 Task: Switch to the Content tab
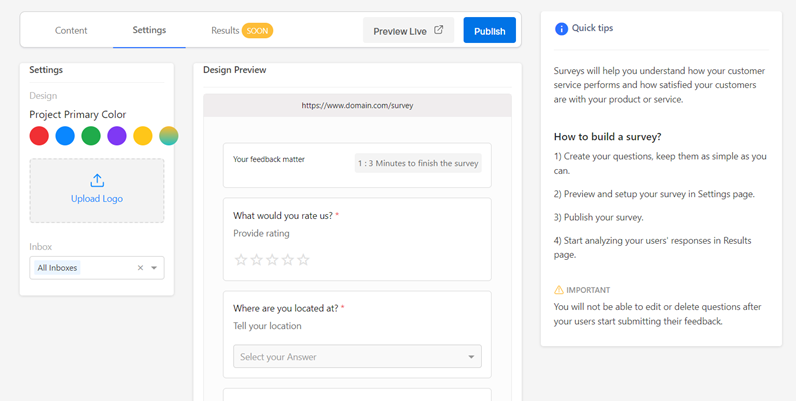[x=71, y=30]
